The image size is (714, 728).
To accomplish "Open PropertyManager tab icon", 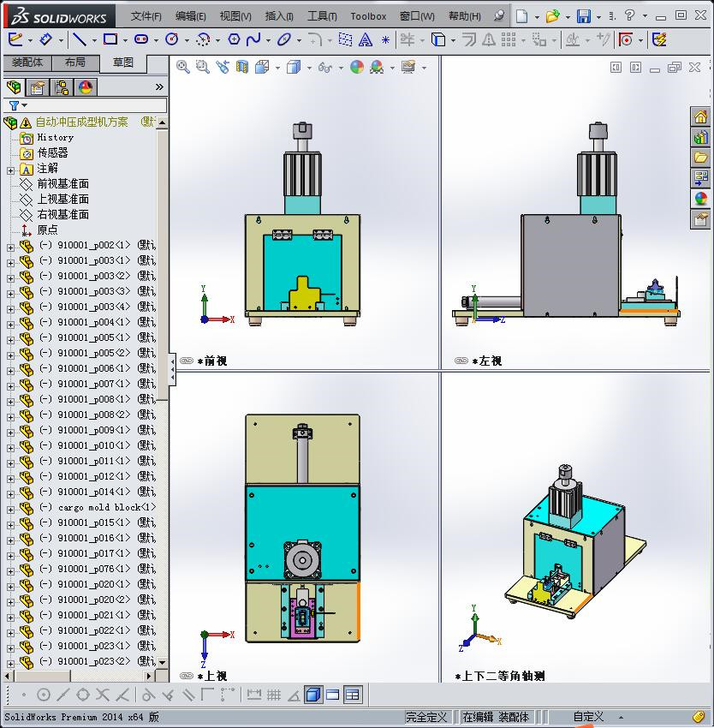I will click(x=38, y=87).
